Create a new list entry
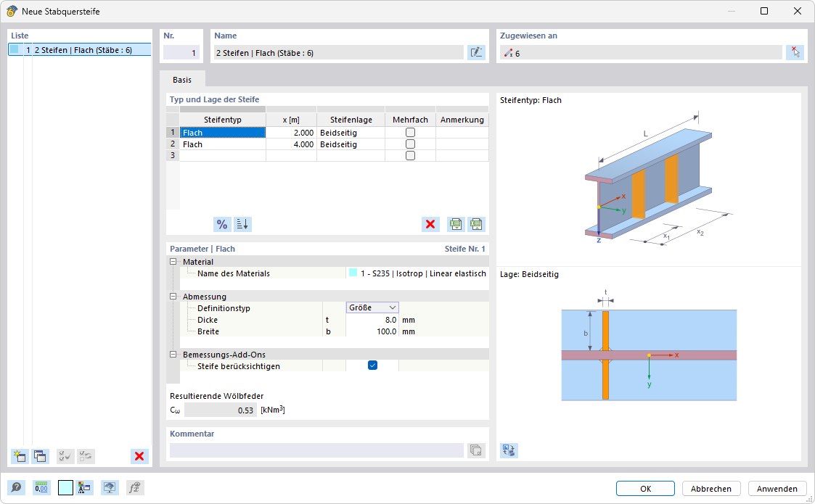This screenshot has width=815, height=504. coord(18,456)
